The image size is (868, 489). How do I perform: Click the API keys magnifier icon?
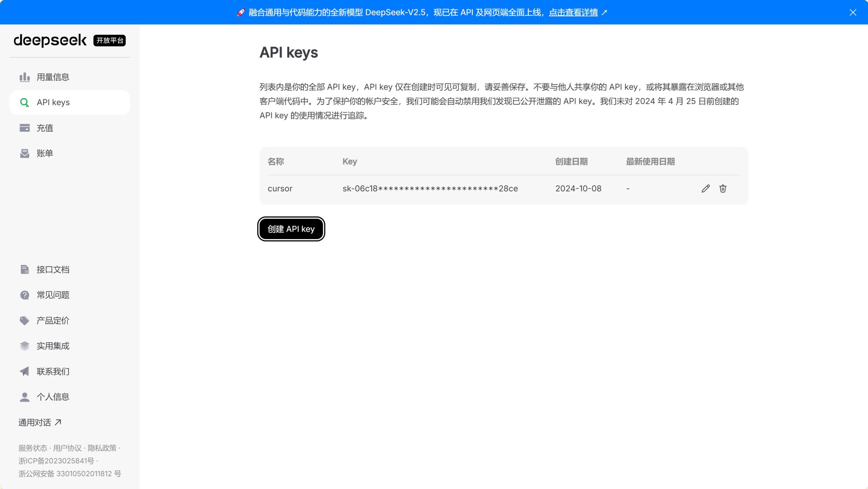click(x=24, y=102)
